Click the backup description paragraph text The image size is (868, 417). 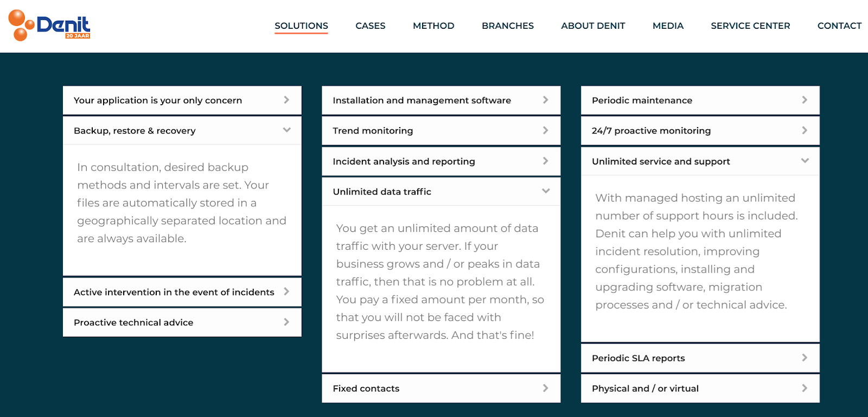click(x=182, y=203)
